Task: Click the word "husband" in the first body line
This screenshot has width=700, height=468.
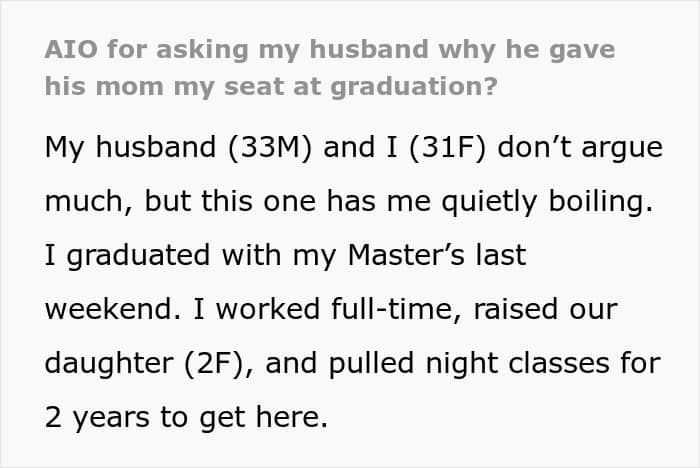Action: click(x=156, y=146)
